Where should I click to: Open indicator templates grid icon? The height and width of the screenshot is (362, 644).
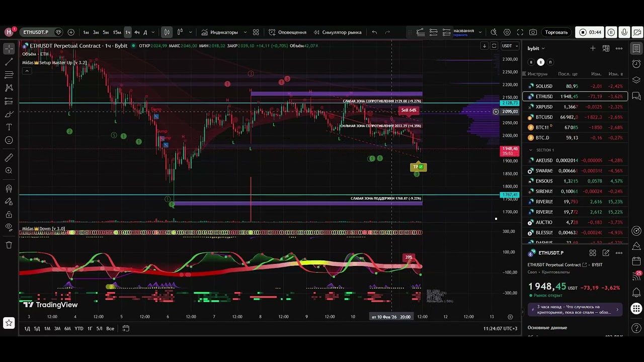tap(256, 32)
